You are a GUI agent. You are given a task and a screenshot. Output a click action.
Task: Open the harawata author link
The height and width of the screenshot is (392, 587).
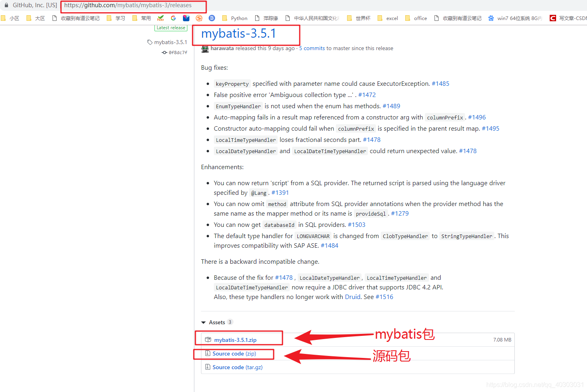point(222,48)
